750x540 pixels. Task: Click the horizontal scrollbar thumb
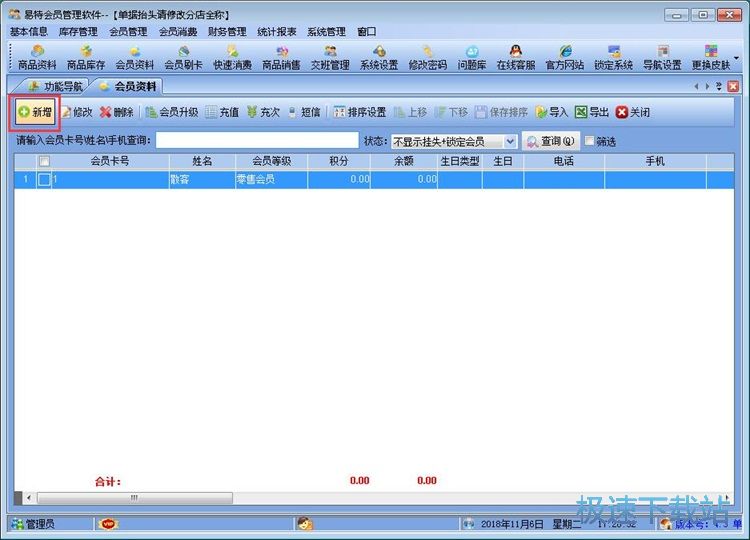135,498
